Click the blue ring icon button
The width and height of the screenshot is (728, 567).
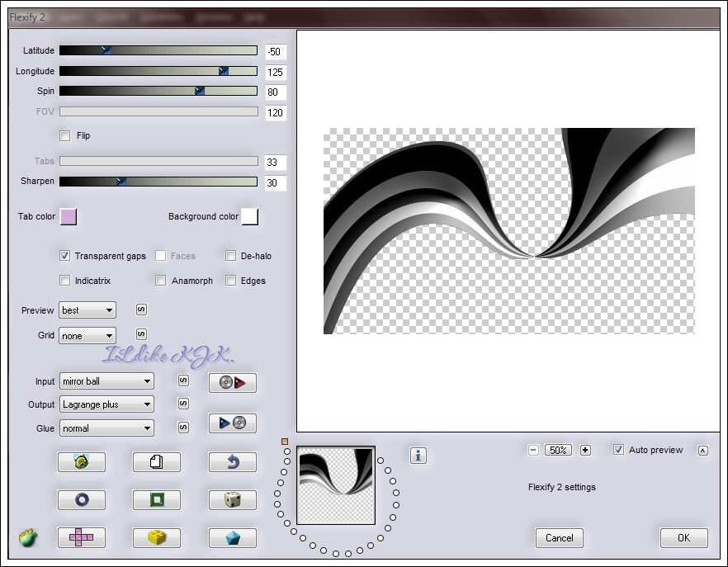(x=81, y=499)
